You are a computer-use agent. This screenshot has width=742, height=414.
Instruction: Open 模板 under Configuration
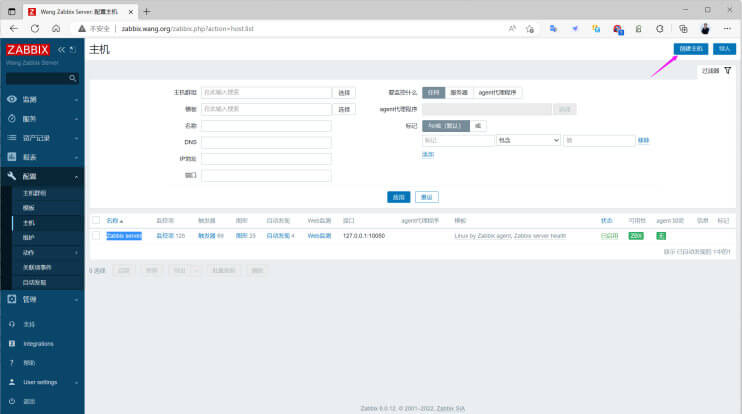click(28, 208)
